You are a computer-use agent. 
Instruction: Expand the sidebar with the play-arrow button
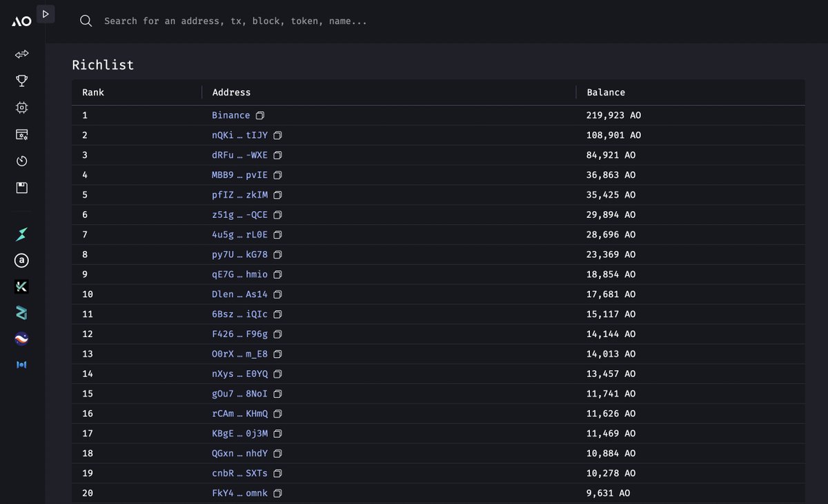[x=46, y=14]
